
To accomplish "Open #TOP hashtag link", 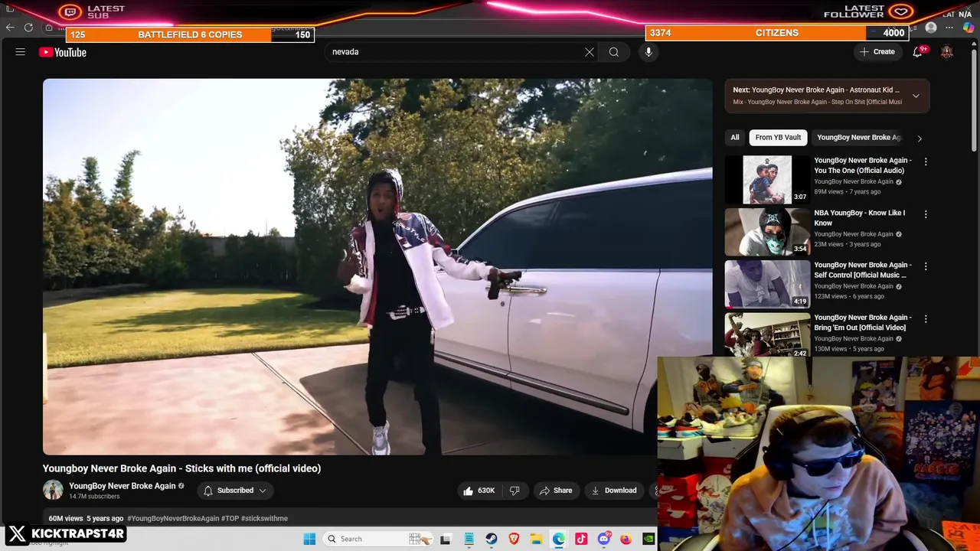I will point(230,519).
